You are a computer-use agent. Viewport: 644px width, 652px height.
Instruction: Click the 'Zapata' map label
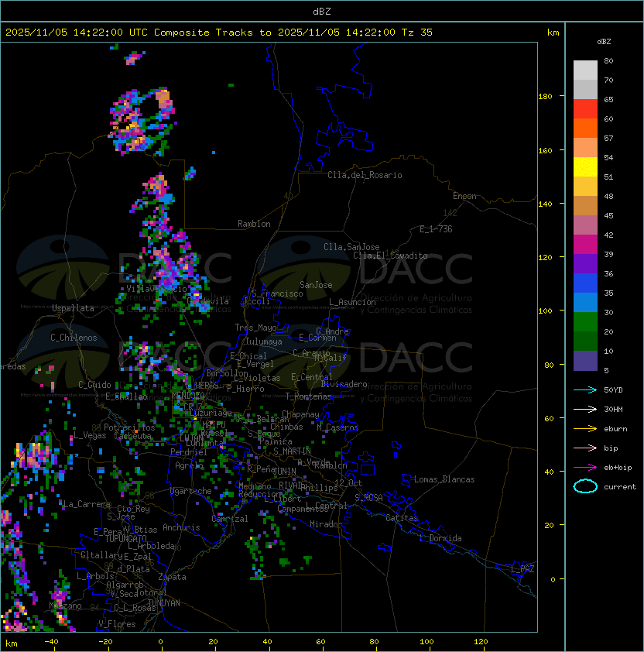click(172, 577)
